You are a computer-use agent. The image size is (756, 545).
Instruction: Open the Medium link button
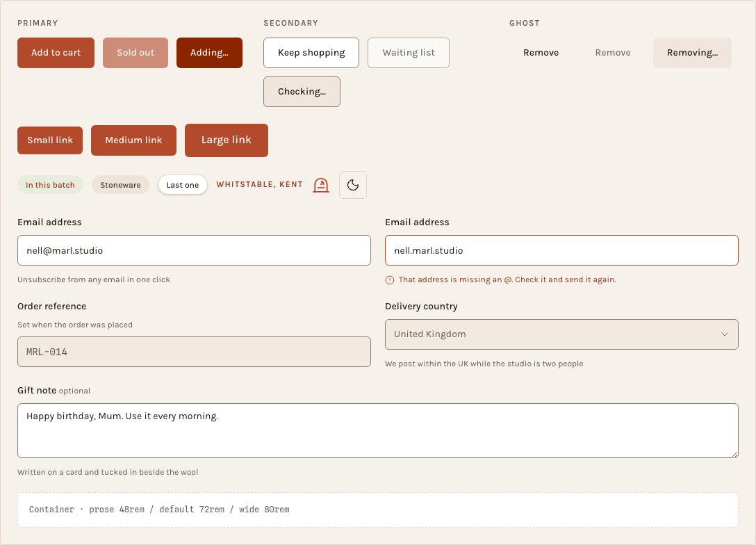point(133,140)
